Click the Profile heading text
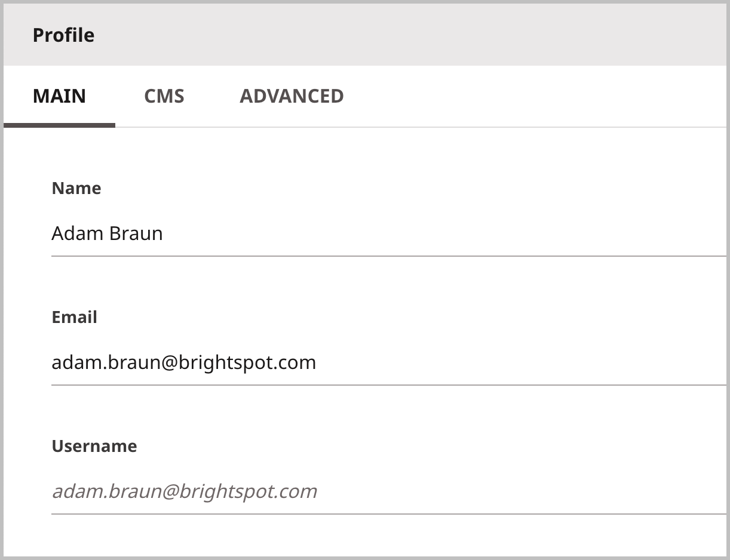 [x=63, y=35]
